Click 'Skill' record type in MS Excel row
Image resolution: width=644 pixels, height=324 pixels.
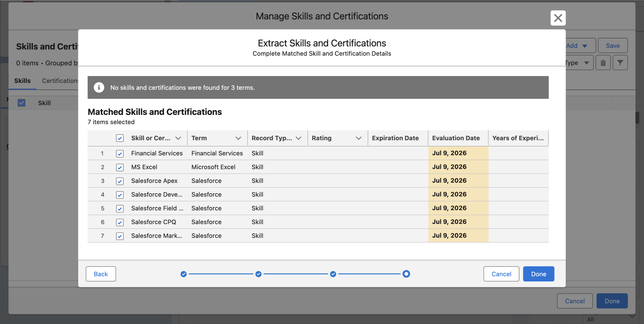point(257,167)
